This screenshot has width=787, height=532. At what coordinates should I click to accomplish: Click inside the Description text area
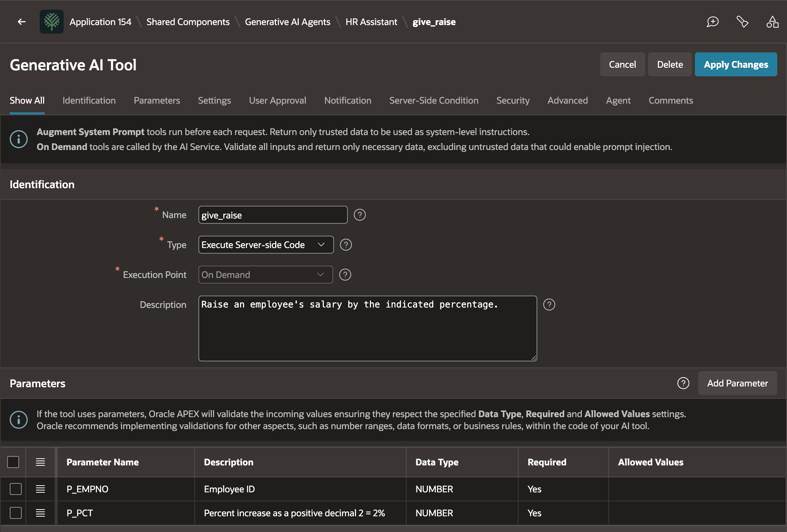coord(368,328)
